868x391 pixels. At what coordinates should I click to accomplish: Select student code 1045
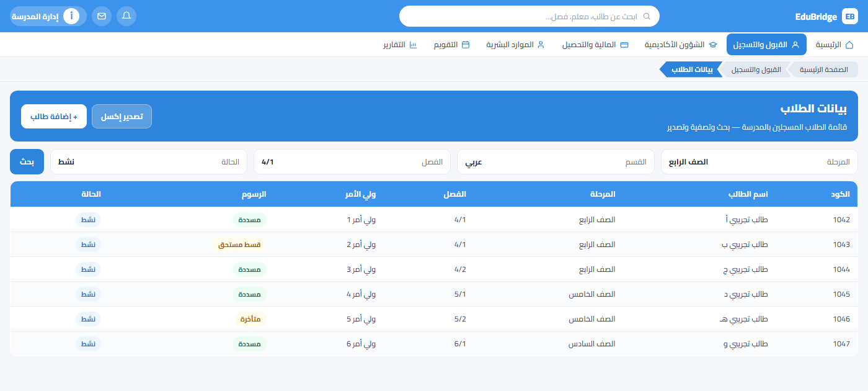point(841,294)
